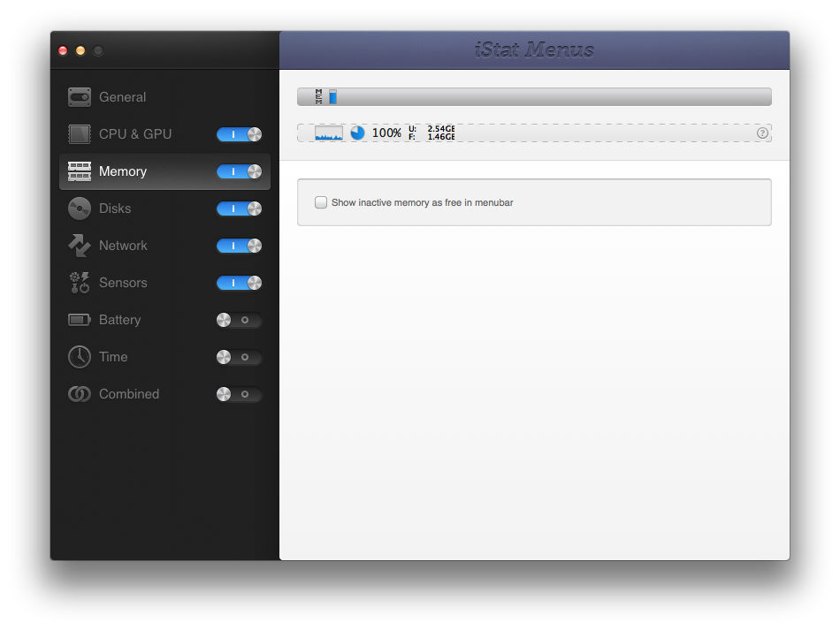Select the Memory section in sidebar
The height and width of the screenshot is (630, 840).
pyautogui.click(x=123, y=171)
